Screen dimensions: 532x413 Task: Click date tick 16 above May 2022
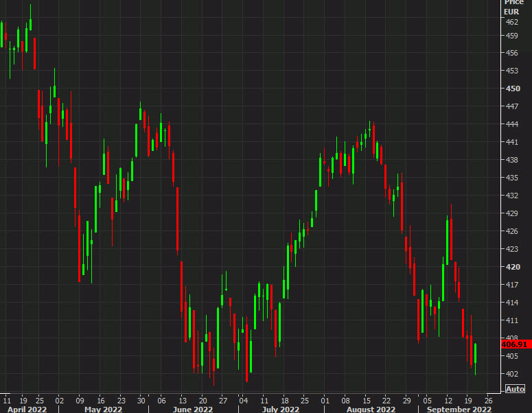coord(101,401)
